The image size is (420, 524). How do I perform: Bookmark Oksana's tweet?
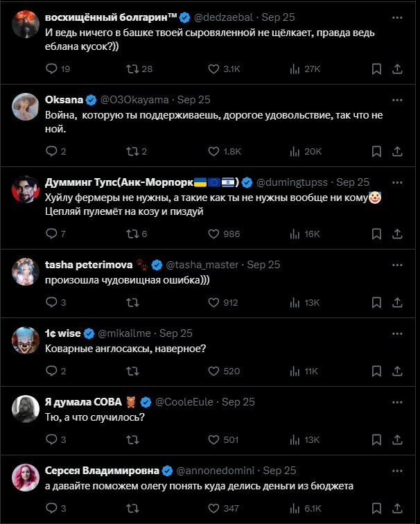click(x=376, y=151)
